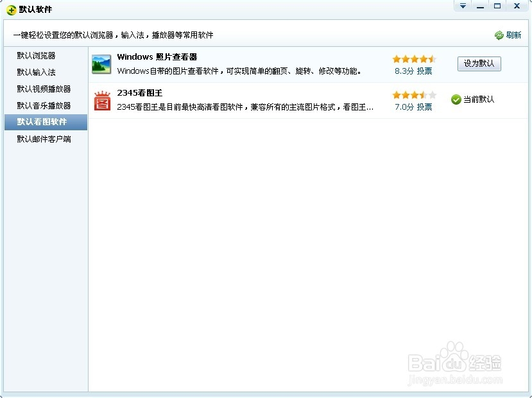
Task: Click the 2345看图王 title text
Action: point(140,93)
